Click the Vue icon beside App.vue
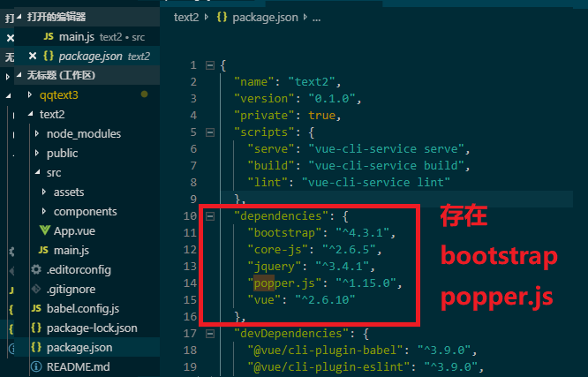The width and height of the screenshot is (588, 377). tap(45, 230)
